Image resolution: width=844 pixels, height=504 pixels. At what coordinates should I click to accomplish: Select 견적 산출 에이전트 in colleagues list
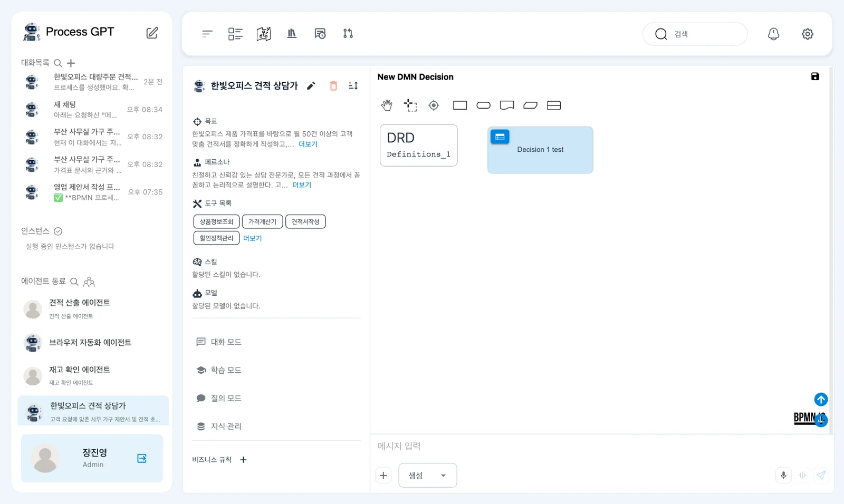point(93,308)
